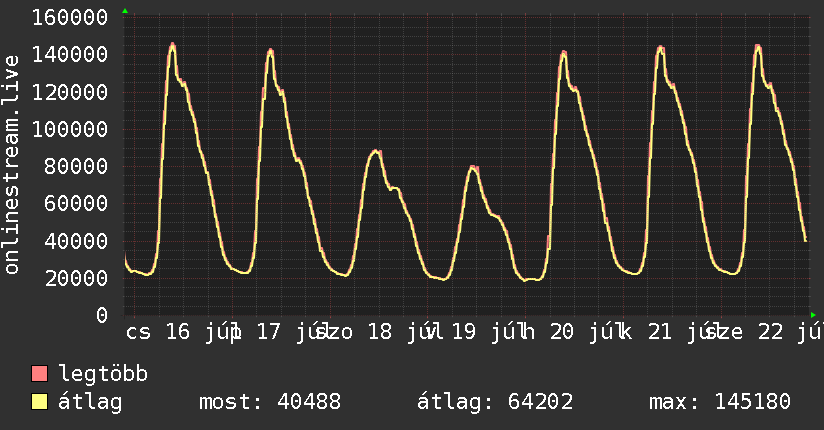Viewport: 824px width, 430px height.
Task: Click the legtöbb legend label
Action: pos(103,374)
